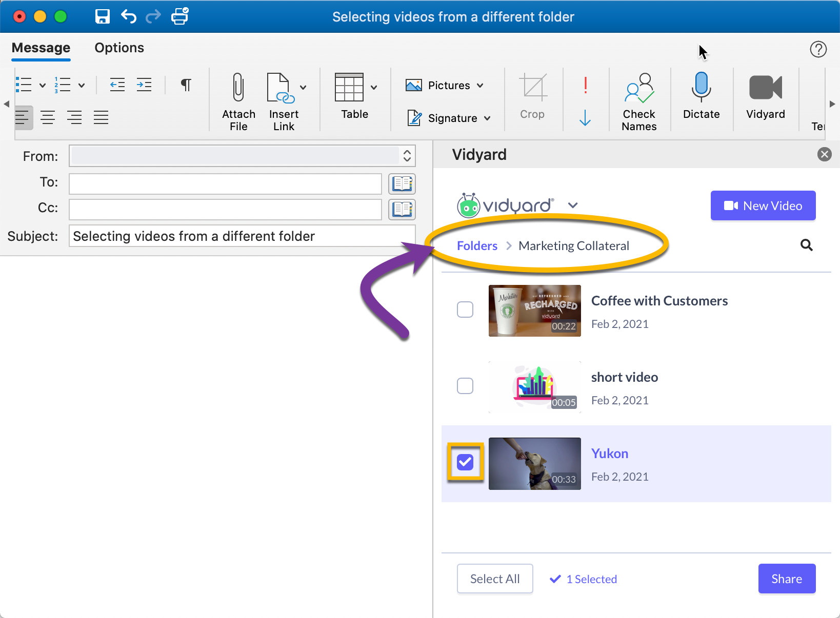The width and height of the screenshot is (840, 618).
Task: Open the Help question mark icon
Action: click(x=818, y=49)
